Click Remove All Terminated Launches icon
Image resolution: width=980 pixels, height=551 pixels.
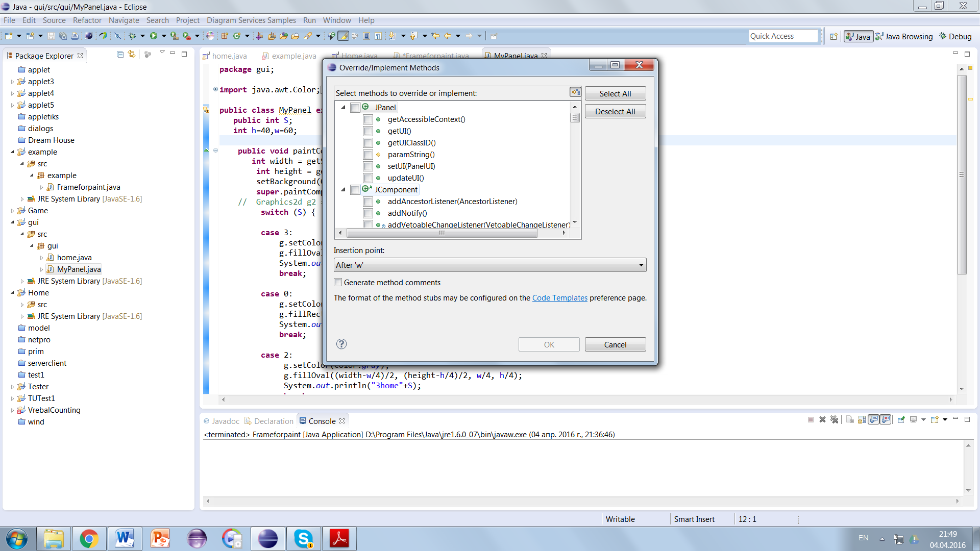(x=835, y=419)
